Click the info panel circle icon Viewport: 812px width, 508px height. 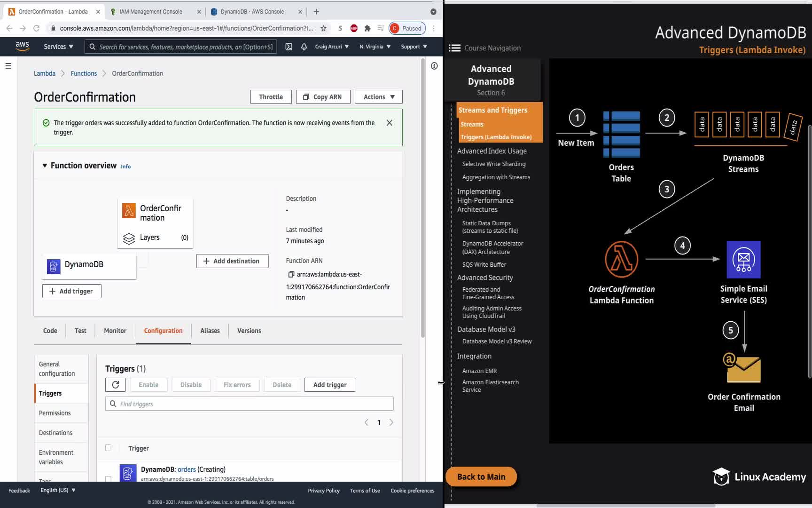click(x=434, y=66)
